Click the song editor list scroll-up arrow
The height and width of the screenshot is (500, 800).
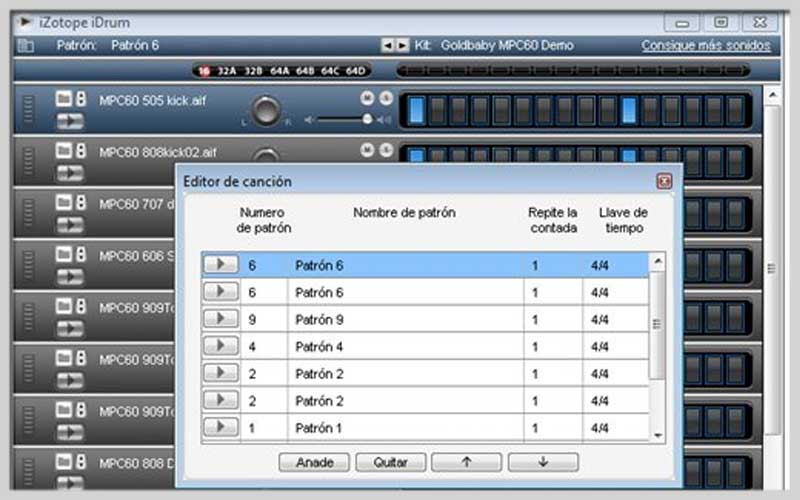tap(658, 262)
